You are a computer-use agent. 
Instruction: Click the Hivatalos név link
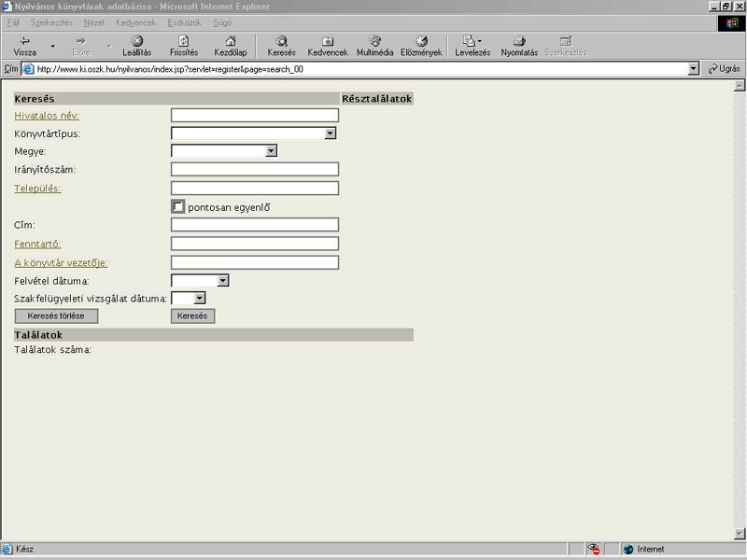pyautogui.click(x=47, y=116)
